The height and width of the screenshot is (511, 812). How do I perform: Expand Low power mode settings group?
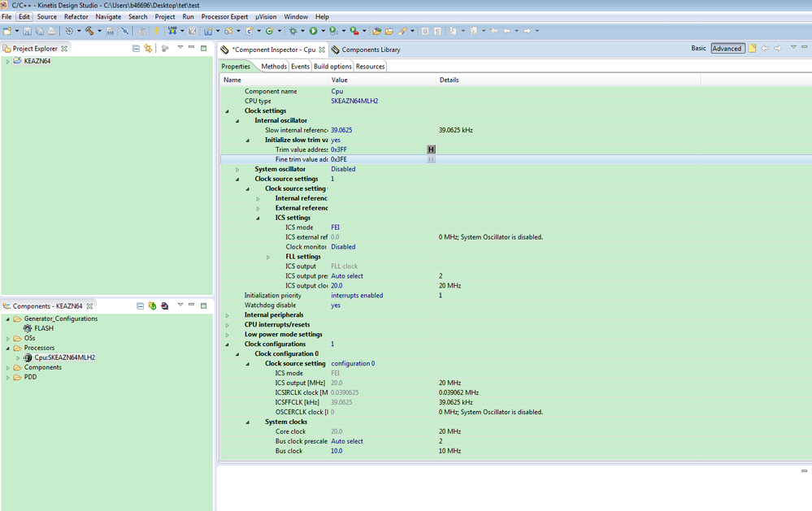(227, 335)
